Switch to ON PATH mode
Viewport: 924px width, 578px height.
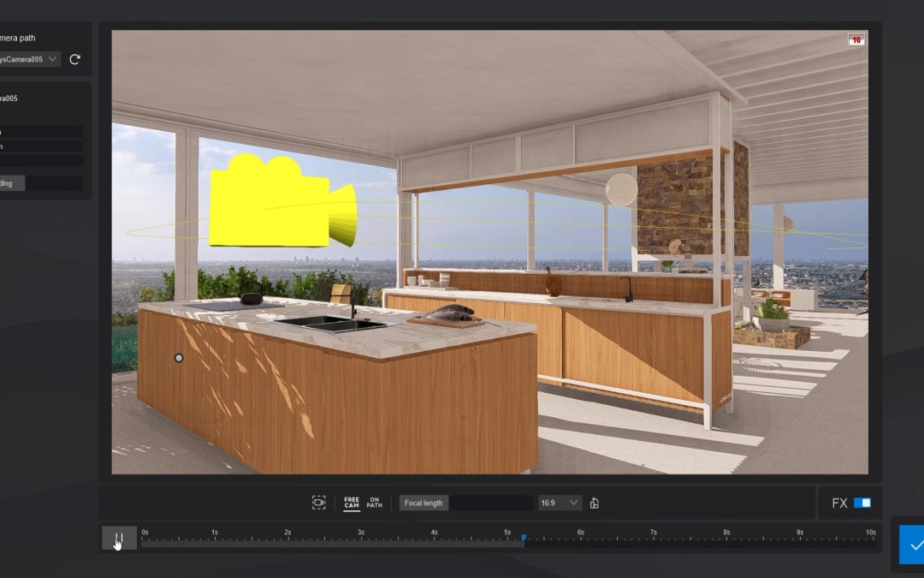pos(375,503)
